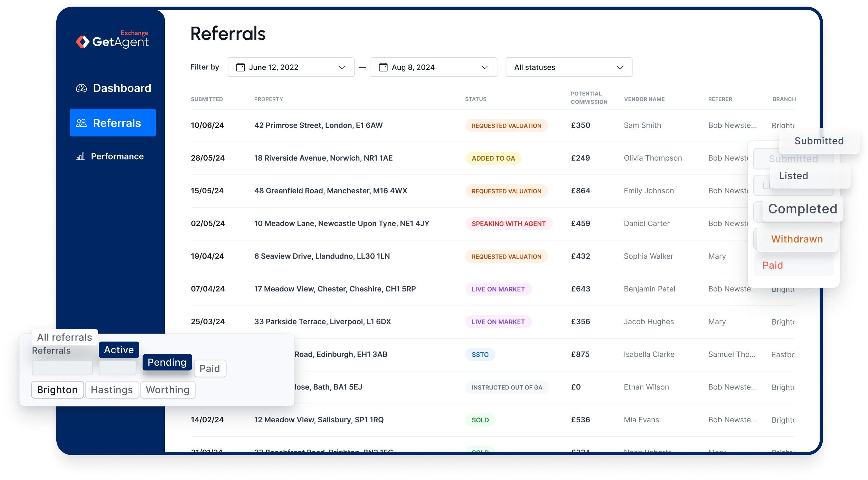Choose the Completed status option
This screenshot has width=868, height=480.
coord(802,209)
